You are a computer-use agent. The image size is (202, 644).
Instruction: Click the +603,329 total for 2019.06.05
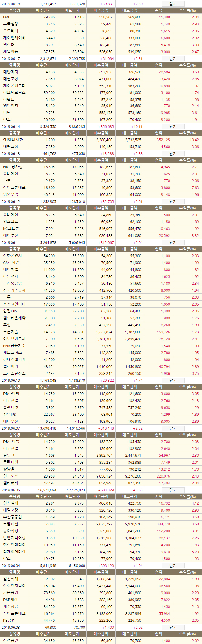pyautogui.click(x=106, y=490)
